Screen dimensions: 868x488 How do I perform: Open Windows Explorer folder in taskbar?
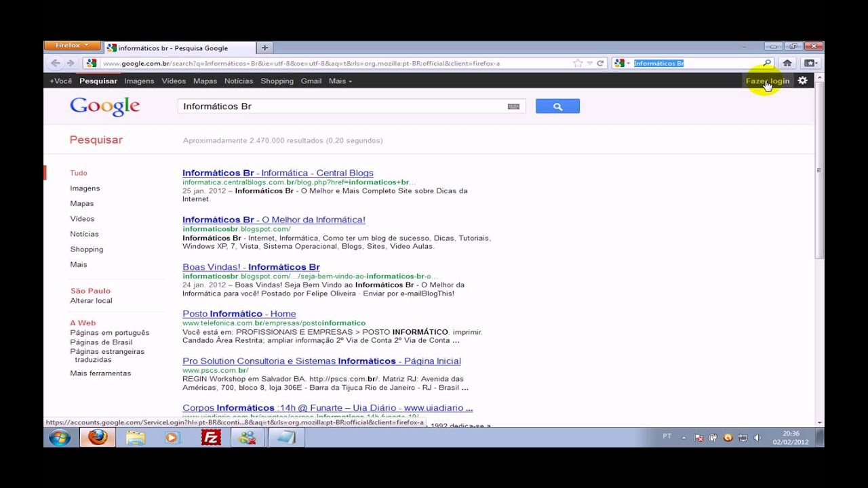[136, 438]
